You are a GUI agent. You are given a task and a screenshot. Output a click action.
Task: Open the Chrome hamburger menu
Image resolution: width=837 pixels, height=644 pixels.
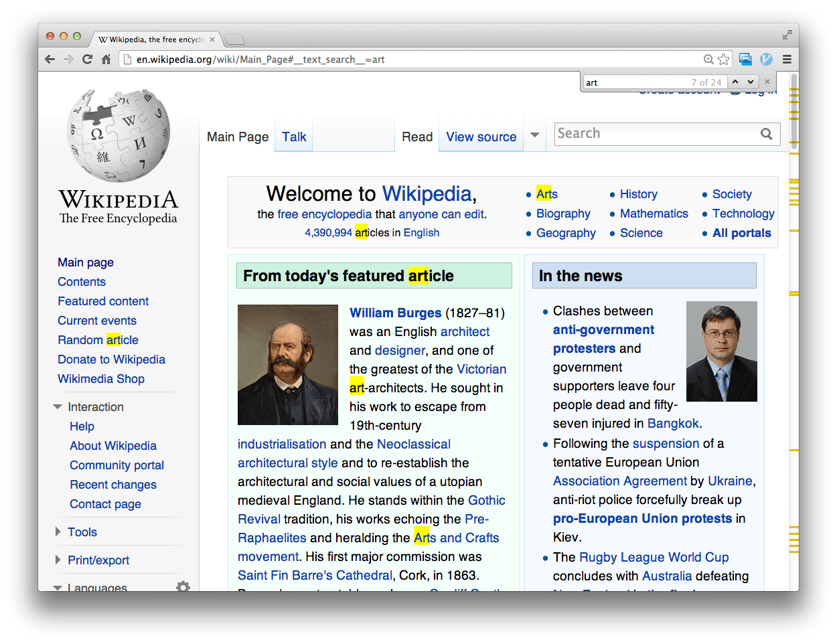[x=787, y=60]
